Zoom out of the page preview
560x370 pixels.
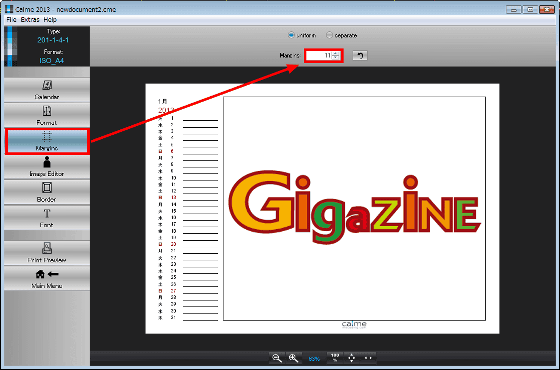point(277,358)
